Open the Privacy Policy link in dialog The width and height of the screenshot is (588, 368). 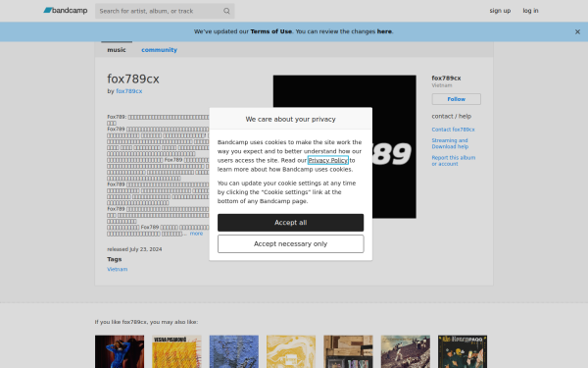328,160
